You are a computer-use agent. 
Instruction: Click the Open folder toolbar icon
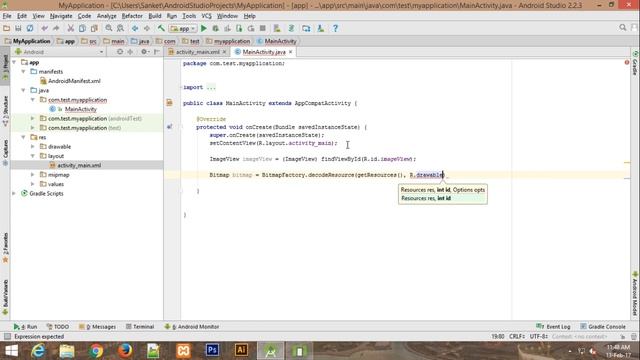(7, 28)
